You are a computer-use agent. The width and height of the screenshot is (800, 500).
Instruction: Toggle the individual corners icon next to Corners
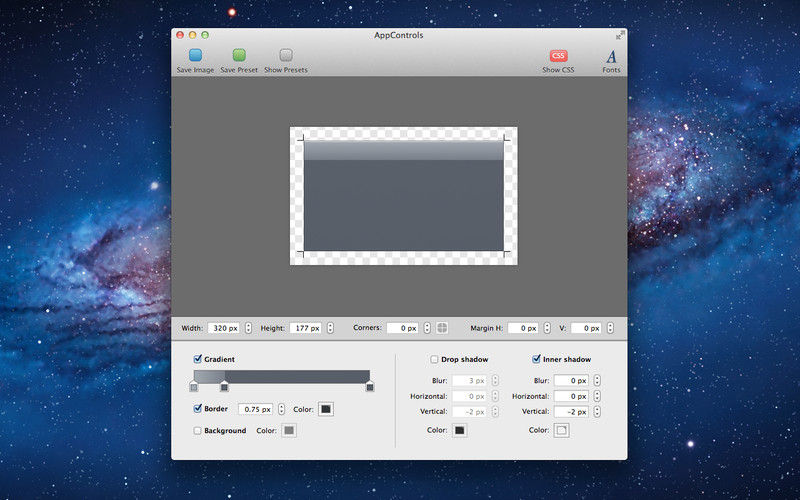pyautogui.click(x=442, y=328)
